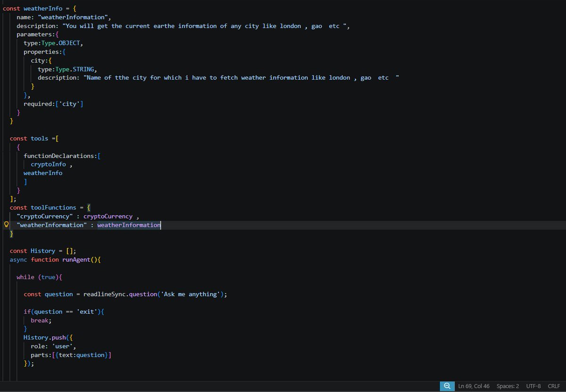This screenshot has height=392, width=566.
Task: Open Go to Line via "Ln 69, Col 46"
Action: click(x=474, y=386)
